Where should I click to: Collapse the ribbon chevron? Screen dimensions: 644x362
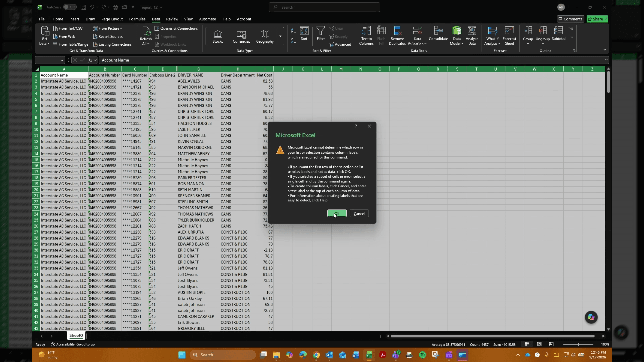[605, 50]
